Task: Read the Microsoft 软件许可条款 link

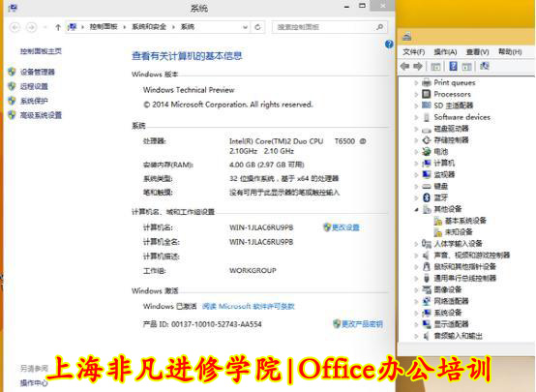Action: pos(248,306)
